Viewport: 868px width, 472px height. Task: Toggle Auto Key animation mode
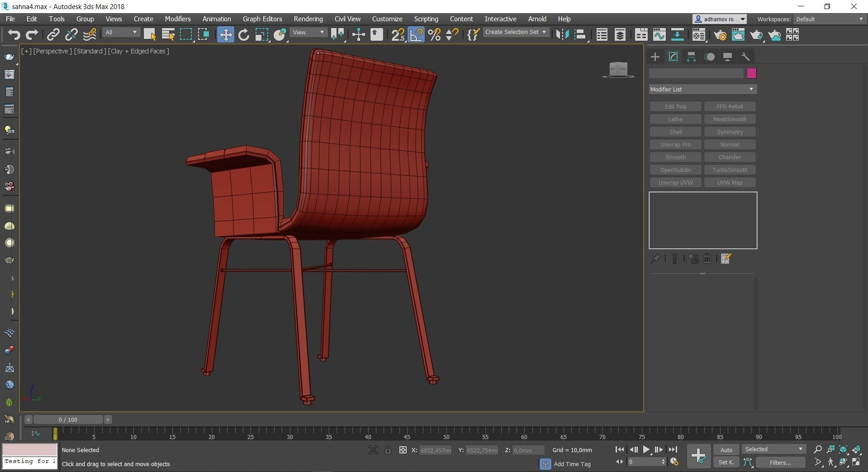pos(726,449)
